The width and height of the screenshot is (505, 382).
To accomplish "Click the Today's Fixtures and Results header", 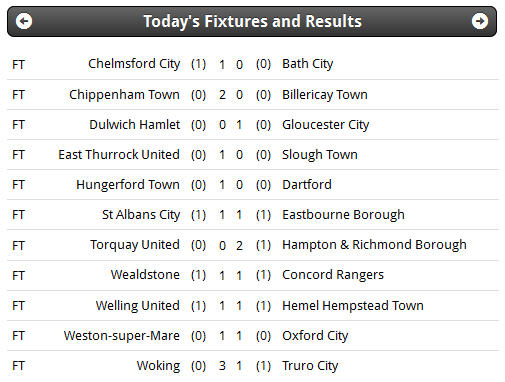I will pyautogui.click(x=252, y=21).
